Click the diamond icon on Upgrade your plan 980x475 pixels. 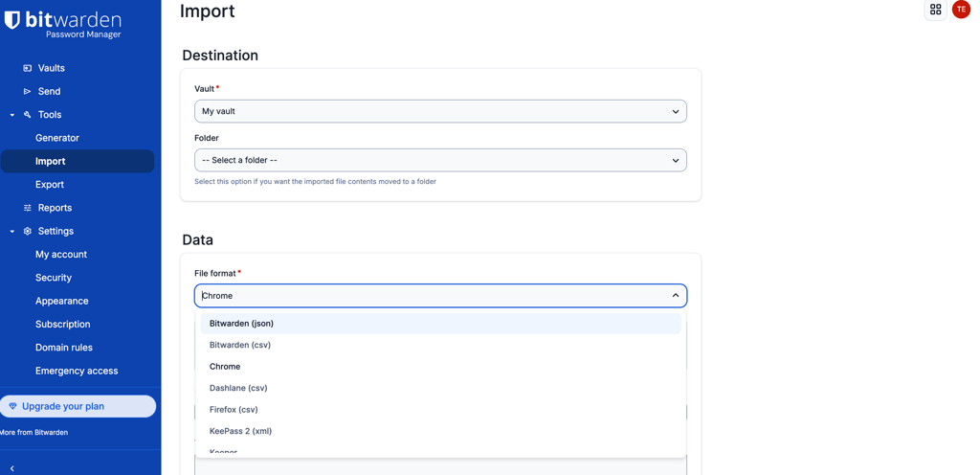(13, 406)
